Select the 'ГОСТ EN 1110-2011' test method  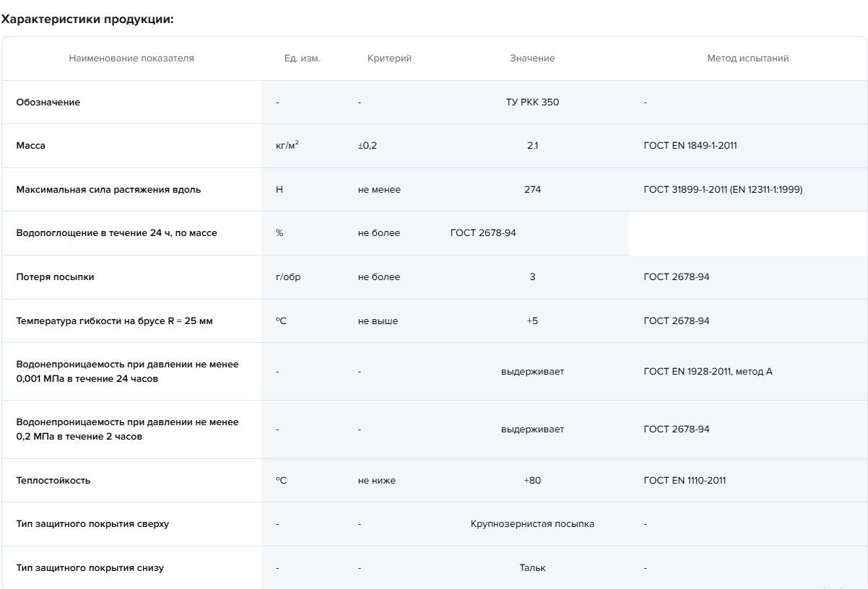[x=686, y=481]
